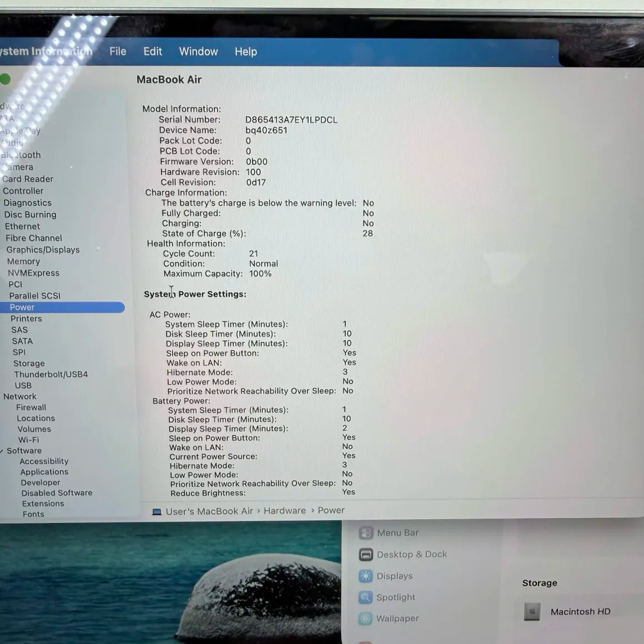Select Applications under Software
Screen dimensions: 644x644
pyautogui.click(x=44, y=472)
